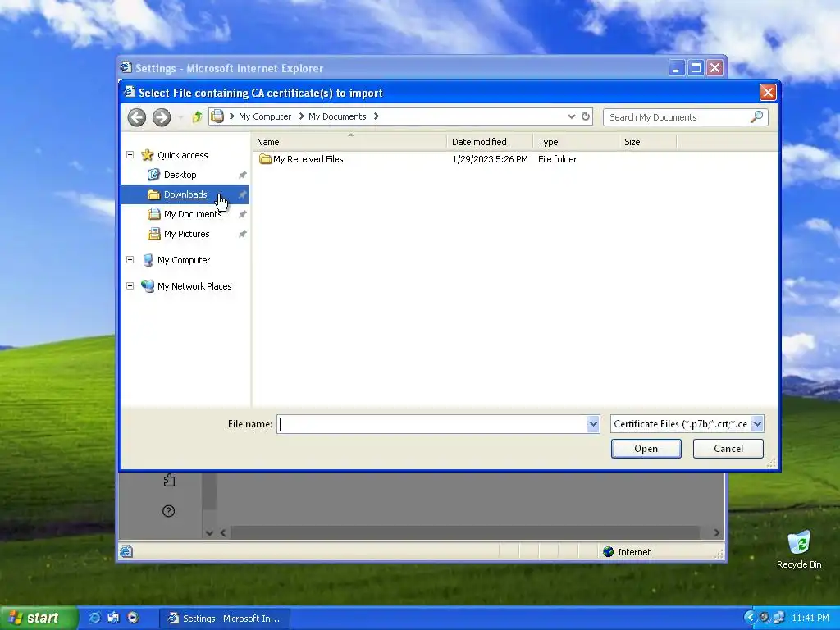Expand My Network Places tree node

[x=130, y=285]
